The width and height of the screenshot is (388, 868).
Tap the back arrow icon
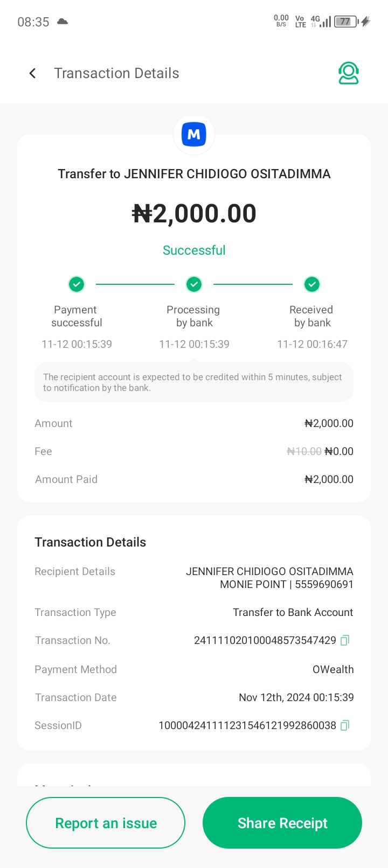tap(33, 73)
